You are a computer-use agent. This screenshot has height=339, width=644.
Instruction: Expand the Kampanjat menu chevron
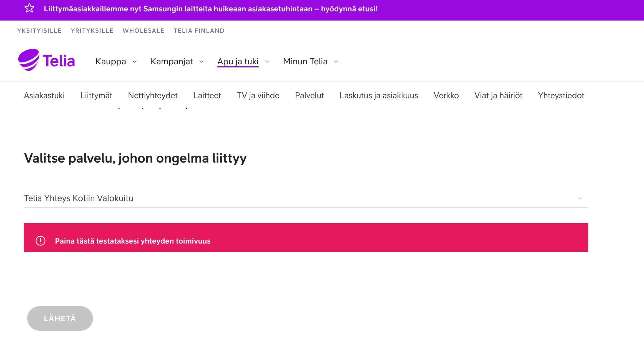pos(201,62)
